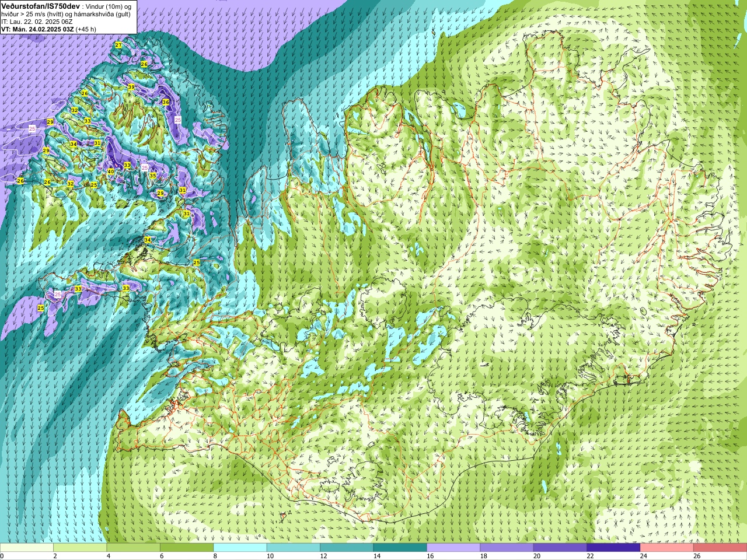Pick the 10–12 m/s turquoise legend swatch

294,548
